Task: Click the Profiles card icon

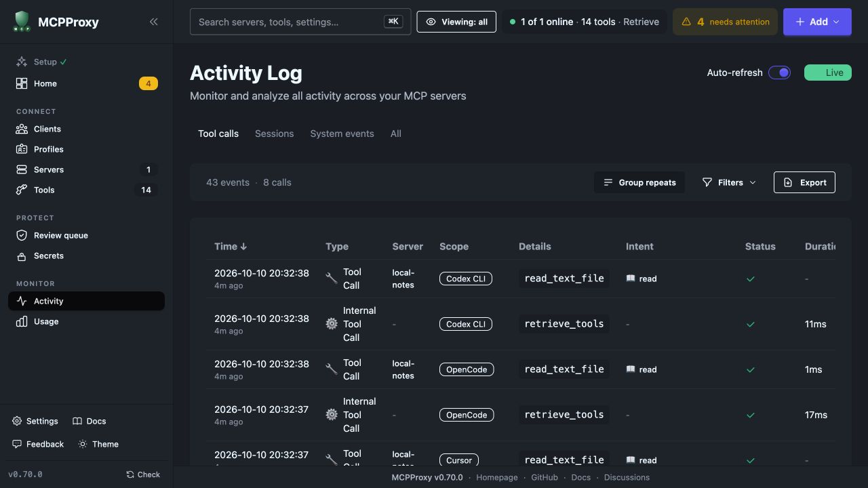Action: pyautogui.click(x=22, y=149)
